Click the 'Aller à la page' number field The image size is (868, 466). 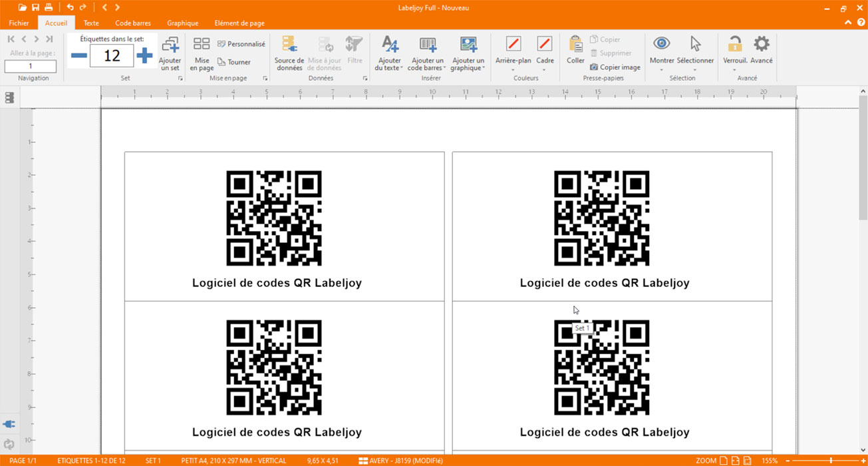click(31, 66)
